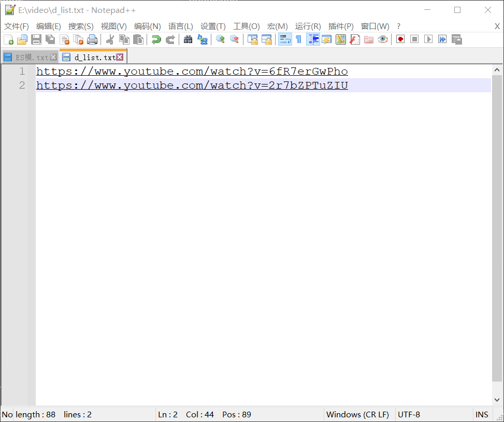Undo the last edit with the green arrow
The height and width of the screenshot is (422, 504).
pyautogui.click(x=156, y=39)
